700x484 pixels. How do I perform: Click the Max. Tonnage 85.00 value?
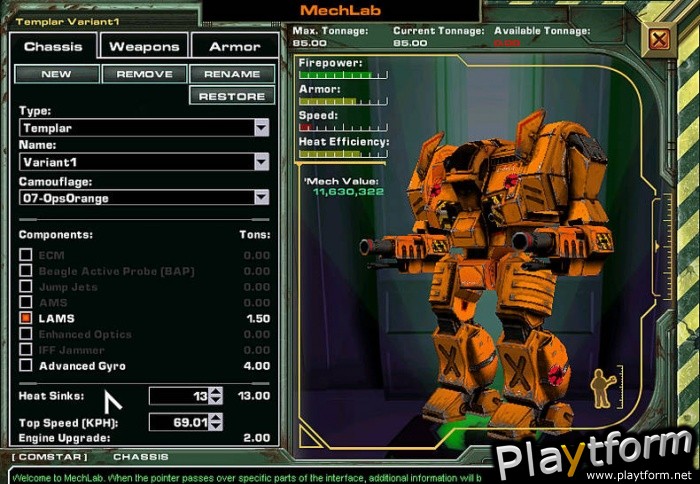pos(310,43)
